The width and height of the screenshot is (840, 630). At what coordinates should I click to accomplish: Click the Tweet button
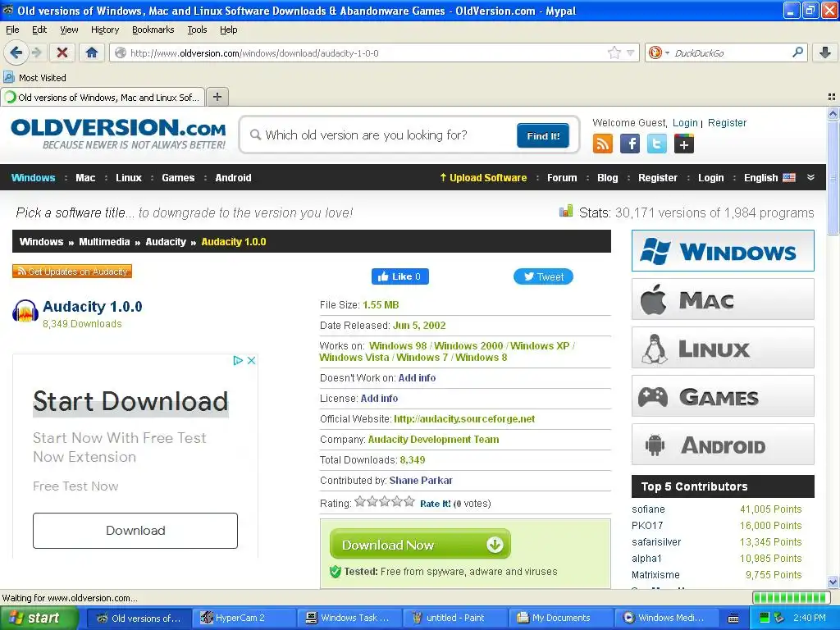(543, 276)
